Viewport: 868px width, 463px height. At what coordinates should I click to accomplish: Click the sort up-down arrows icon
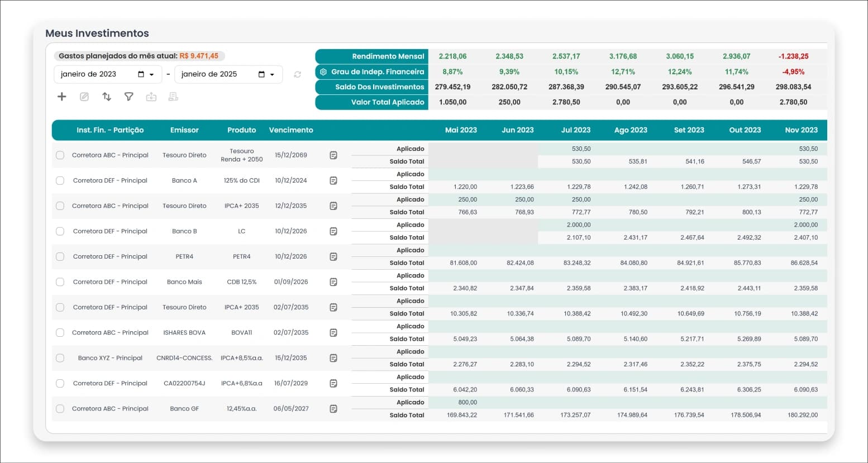107,97
